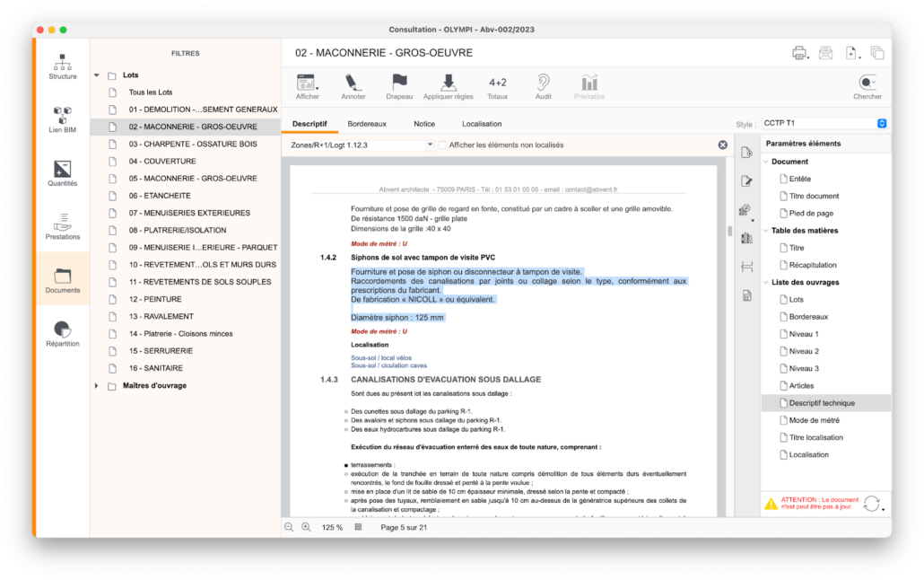Click the duplicate windows icon

(877, 53)
